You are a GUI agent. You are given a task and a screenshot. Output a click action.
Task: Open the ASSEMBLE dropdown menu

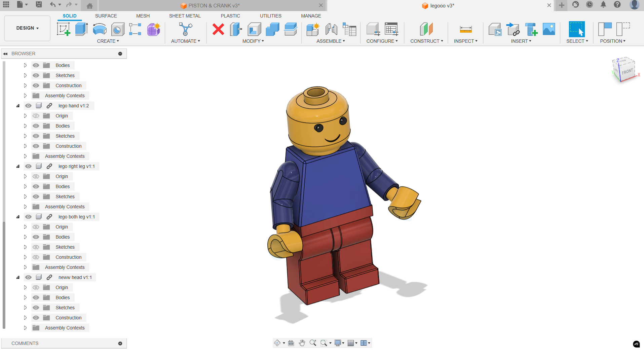tap(331, 41)
